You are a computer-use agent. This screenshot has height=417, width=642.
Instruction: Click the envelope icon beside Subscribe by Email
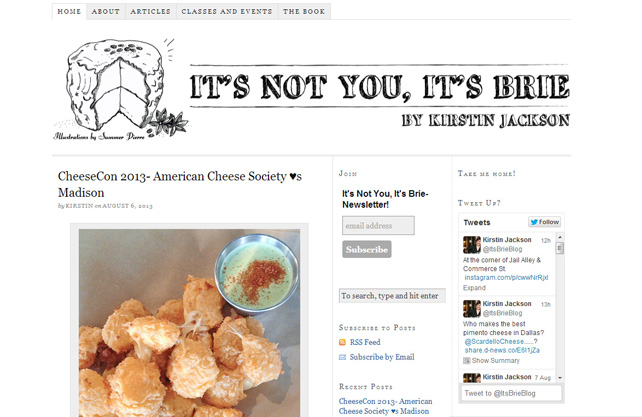(x=342, y=357)
